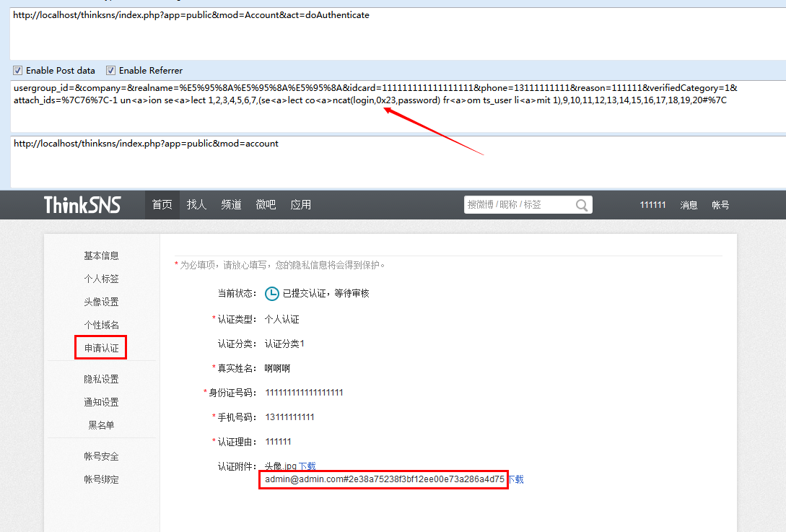Viewport: 786px width, 532px height.
Task: Click the 111111 username in header
Action: (x=652, y=204)
